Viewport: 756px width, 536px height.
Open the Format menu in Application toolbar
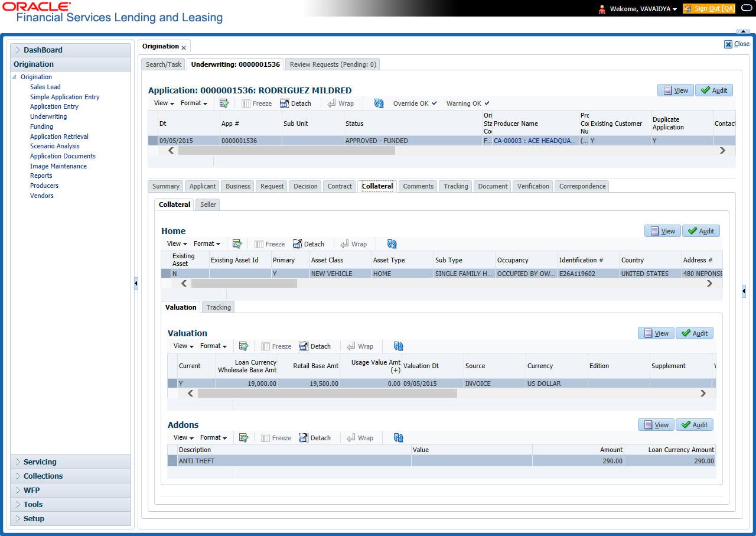[194, 103]
